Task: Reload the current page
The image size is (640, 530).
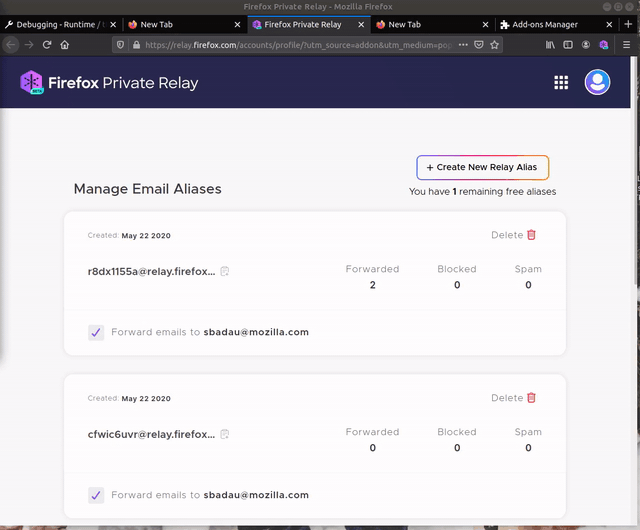Action: pyautogui.click(x=47, y=45)
